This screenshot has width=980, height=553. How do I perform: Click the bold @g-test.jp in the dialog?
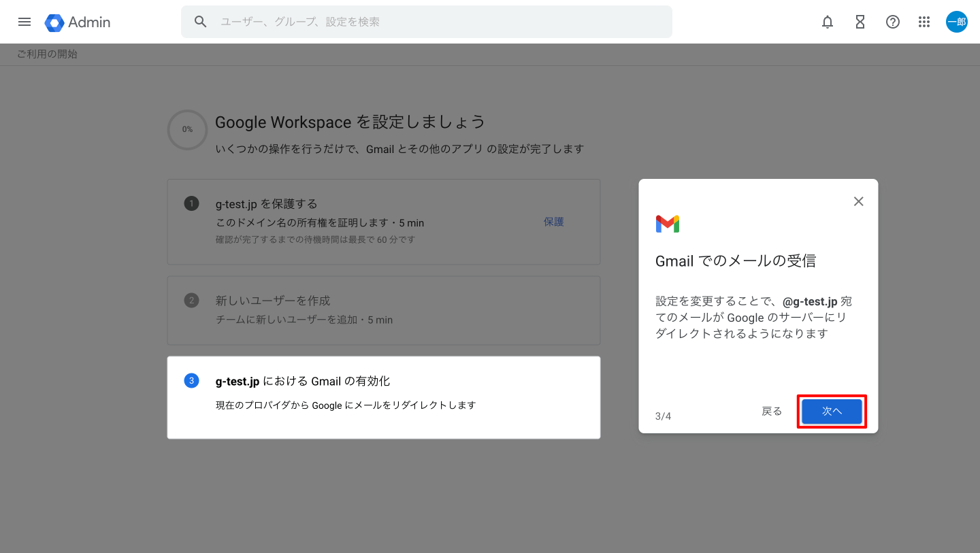click(810, 301)
